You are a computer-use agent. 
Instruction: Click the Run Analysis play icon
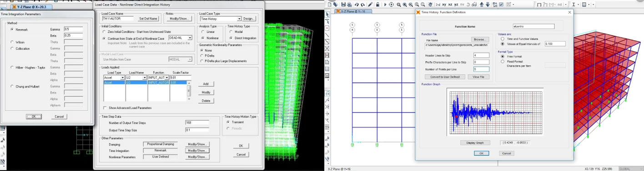(x=385, y=4)
